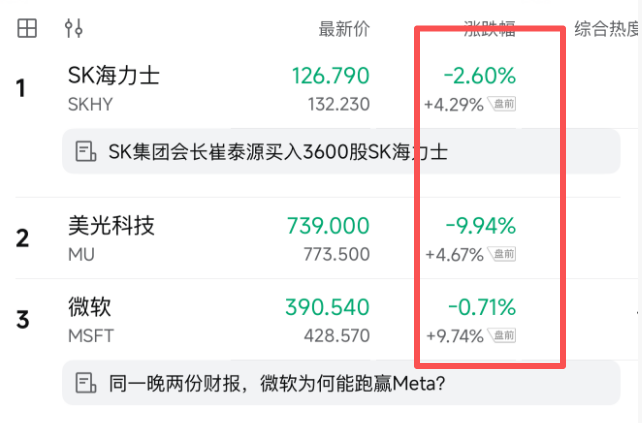The width and height of the screenshot is (642, 423).
Task: Select the -2.60% change for SK海力士
Action: tap(480, 76)
